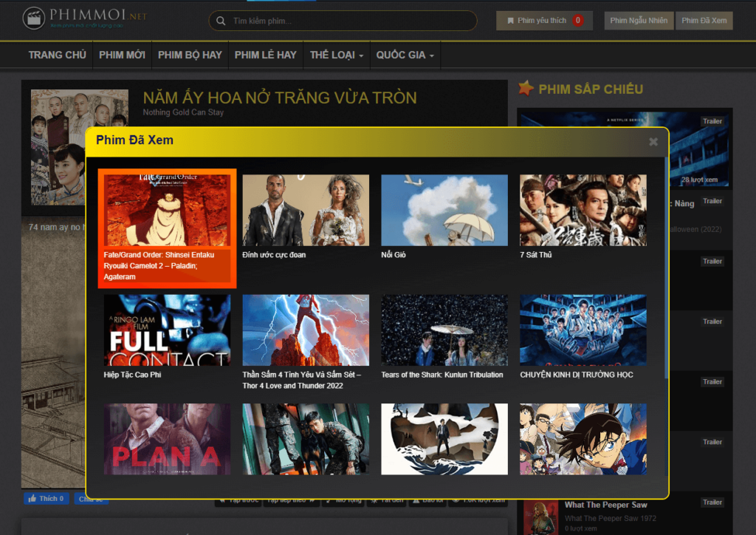Open Phim yêu thích favorites list
756x535 pixels.
tap(544, 20)
